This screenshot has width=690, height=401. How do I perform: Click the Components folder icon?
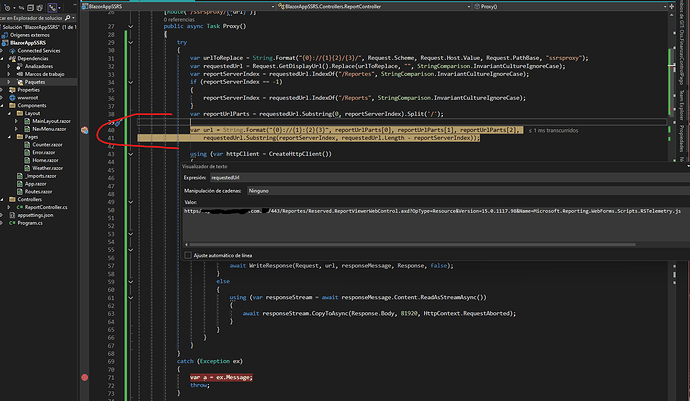pyautogui.click(x=12, y=106)
